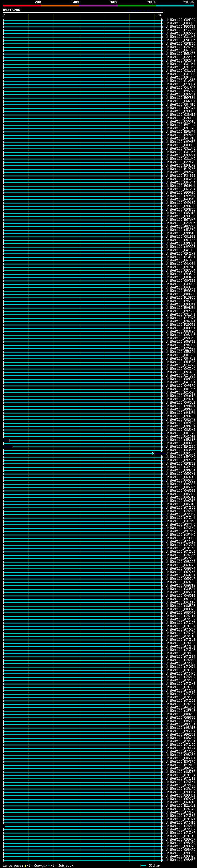Image resolution: width=197 pixels, height=868 pixels.
Task: Open hit UniRef100_Q8H9C0
Action: (180, 20)
